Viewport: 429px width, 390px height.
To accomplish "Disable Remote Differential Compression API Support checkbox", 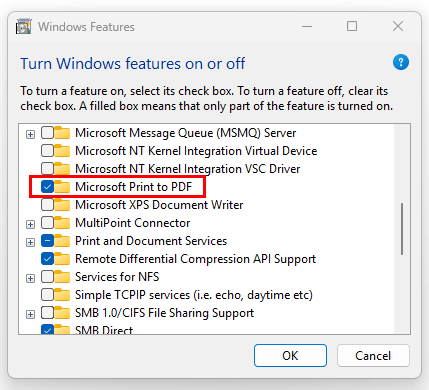I will coord(47,259).
